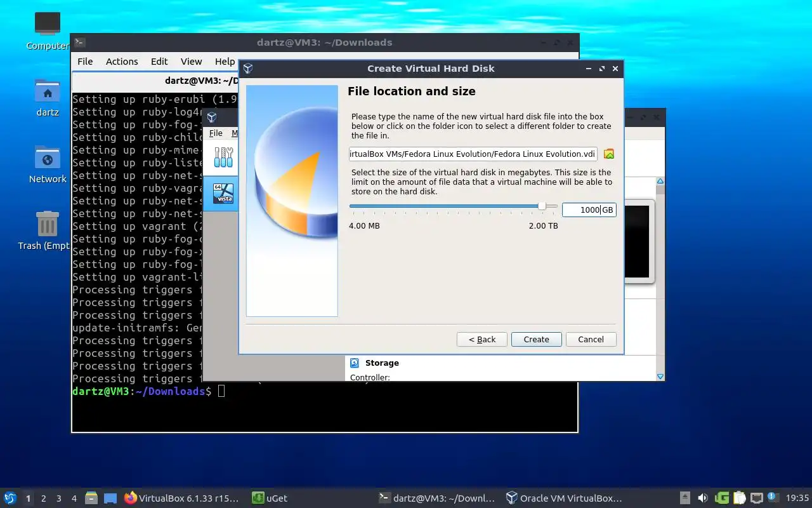Click scroll down arrow in VirtualBox details pane
812x508 pixels.
pyautogui.click(x=660, y=377)
